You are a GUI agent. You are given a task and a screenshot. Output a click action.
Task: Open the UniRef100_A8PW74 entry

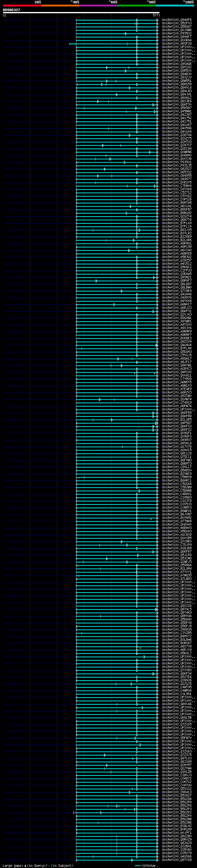click(x=177, y=406)
